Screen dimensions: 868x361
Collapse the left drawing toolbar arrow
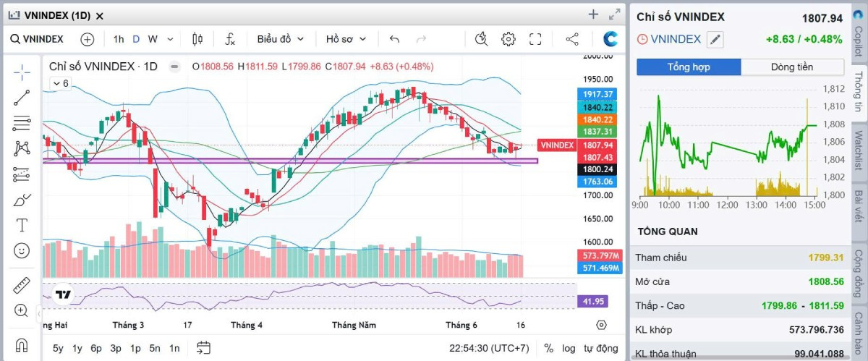pos(39,314)
